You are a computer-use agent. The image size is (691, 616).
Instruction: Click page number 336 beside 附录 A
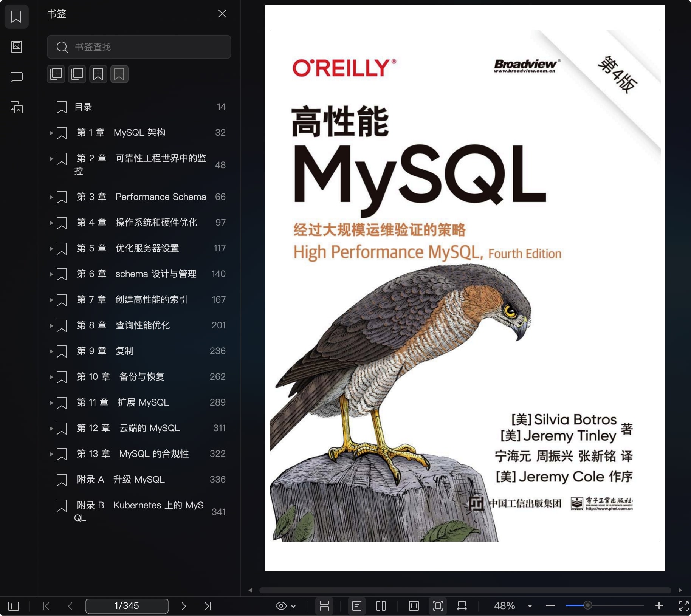[217, 480]
